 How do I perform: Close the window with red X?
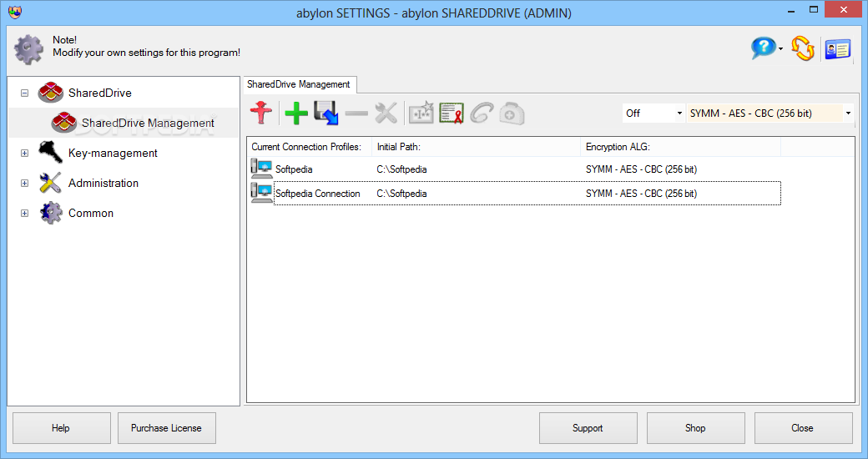pos(844,9)
